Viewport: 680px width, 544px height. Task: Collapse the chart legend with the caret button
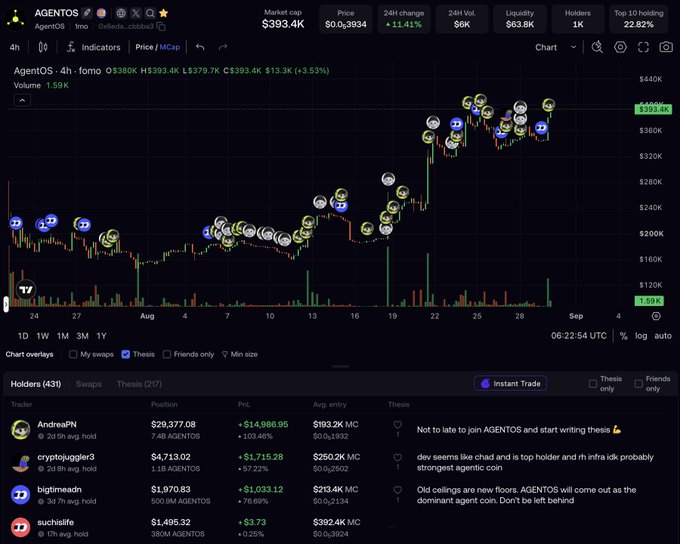pos(22,100)
